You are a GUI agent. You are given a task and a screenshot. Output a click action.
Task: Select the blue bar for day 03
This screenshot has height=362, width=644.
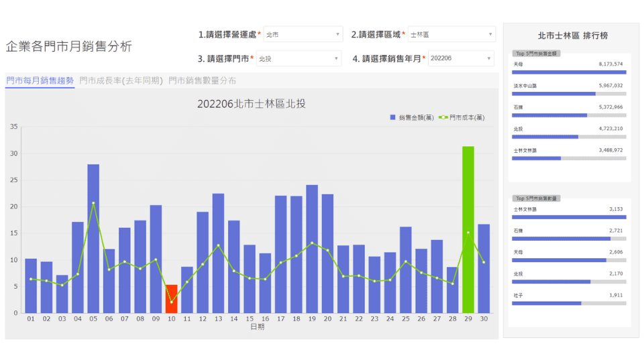coord(62,294)
